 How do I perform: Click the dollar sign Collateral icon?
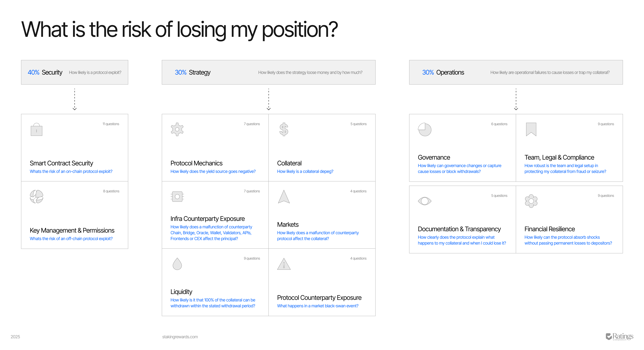click(x=284, y=129)
